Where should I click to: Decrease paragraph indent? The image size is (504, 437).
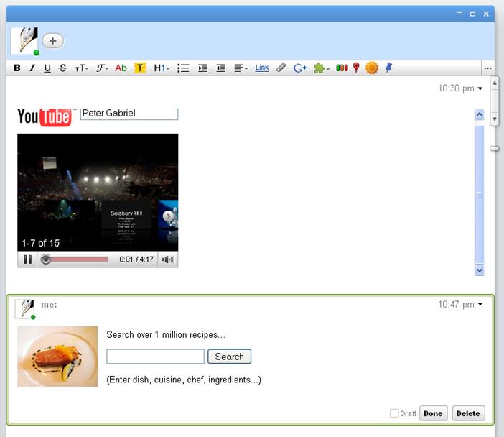[220, 68]
